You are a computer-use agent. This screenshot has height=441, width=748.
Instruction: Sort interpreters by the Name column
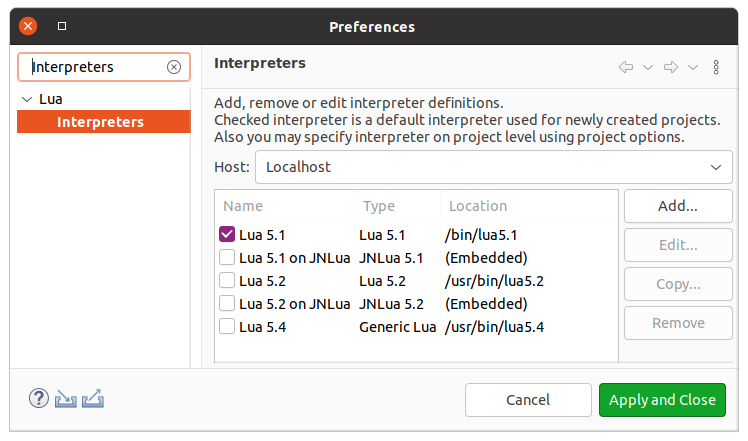click(285, 206)
